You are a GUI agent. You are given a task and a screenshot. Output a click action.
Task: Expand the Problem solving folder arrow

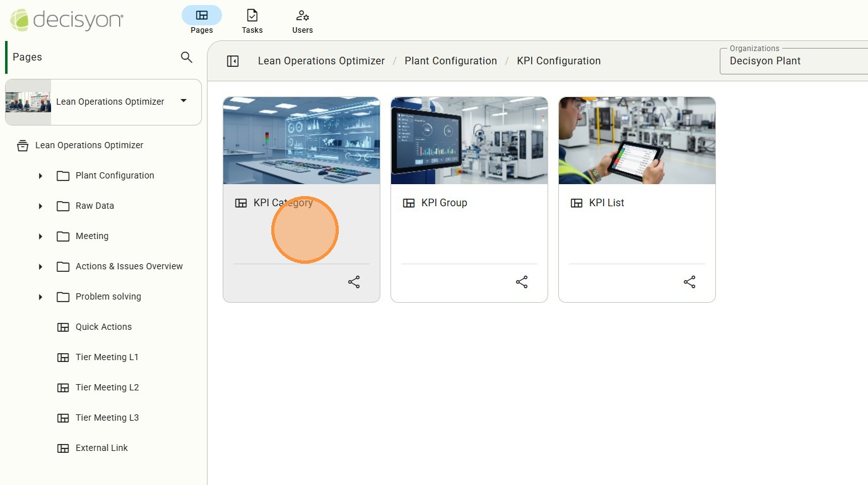[x=40, y=297]
